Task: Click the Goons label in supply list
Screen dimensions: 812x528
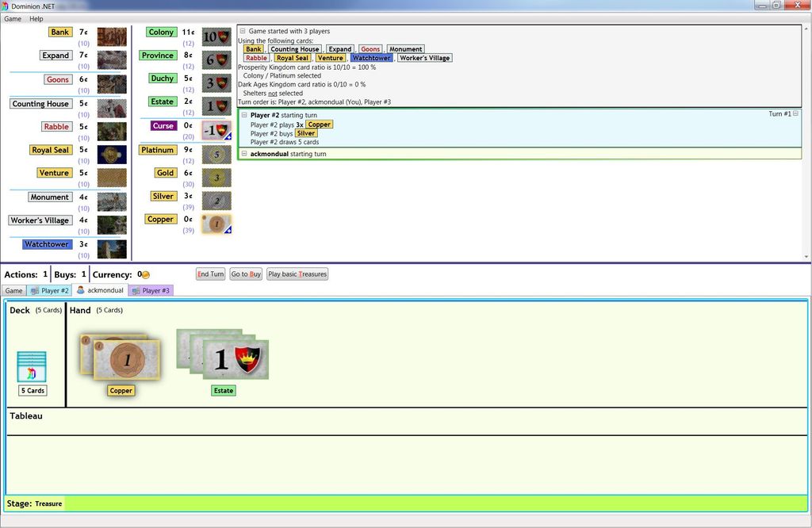Action: (x=57, y=79)
